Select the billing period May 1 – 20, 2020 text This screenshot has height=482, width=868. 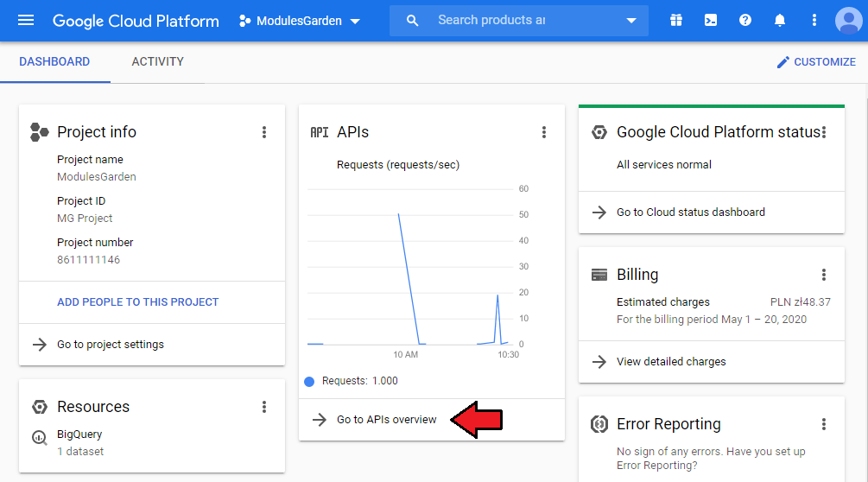coord(712,320)
